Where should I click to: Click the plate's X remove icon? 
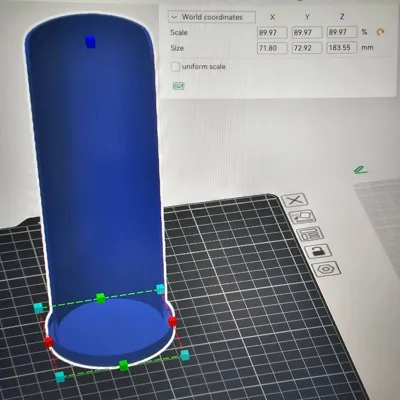(x=294, y=200)
